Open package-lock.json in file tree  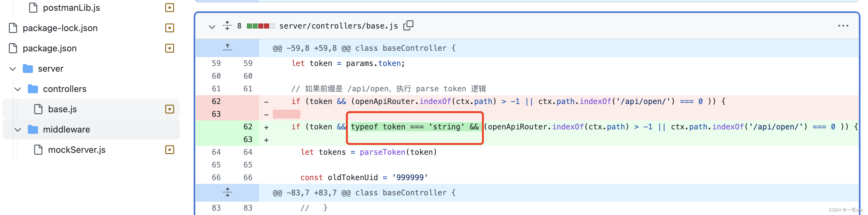[60, 28]
